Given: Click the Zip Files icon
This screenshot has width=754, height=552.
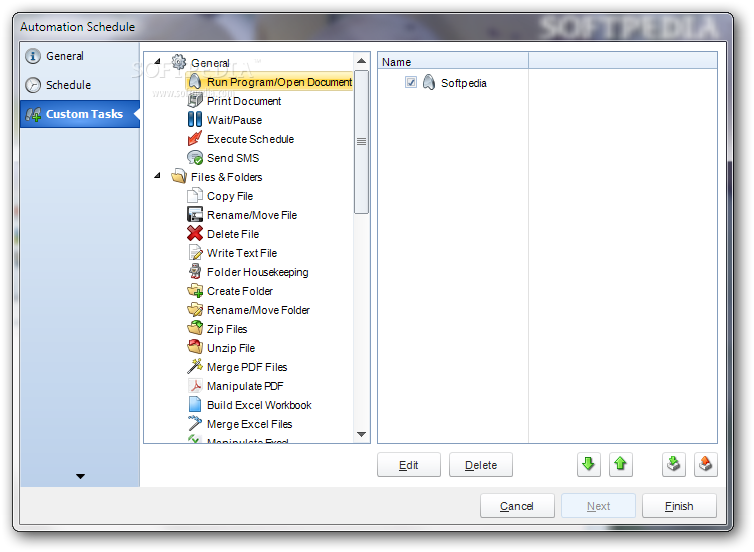Looking at the screenshot, I should (195, 328).
